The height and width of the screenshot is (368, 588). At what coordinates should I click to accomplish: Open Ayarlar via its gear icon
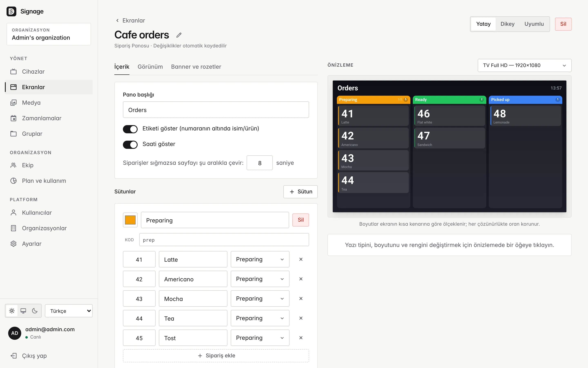point(14,244)
